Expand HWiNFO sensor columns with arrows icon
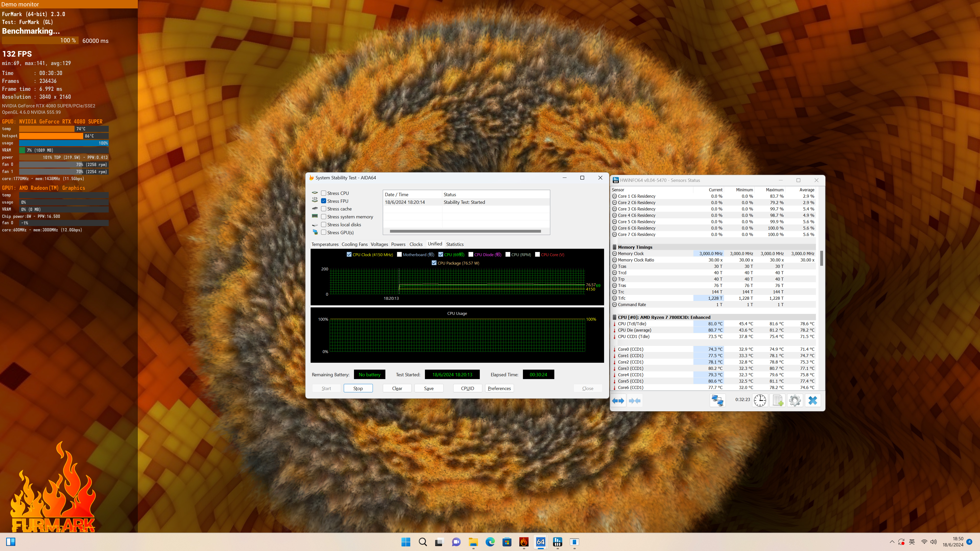Viewport: 980px width, 551px height. point(618,400)
